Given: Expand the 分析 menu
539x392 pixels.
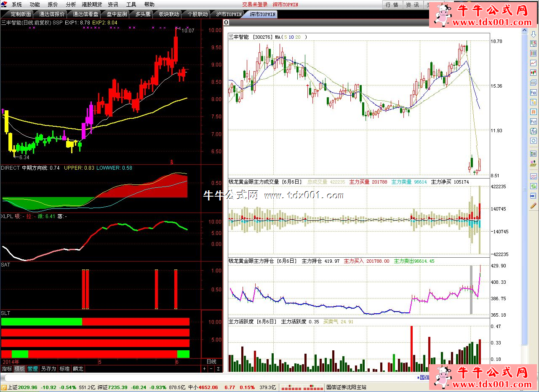Looking at the screenshot, I should [71, 5].
